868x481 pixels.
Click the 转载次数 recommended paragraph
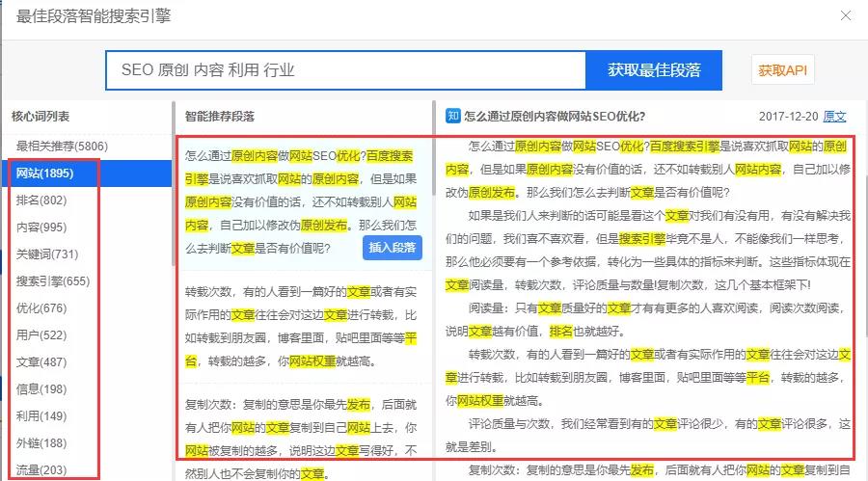pos(301,326)
